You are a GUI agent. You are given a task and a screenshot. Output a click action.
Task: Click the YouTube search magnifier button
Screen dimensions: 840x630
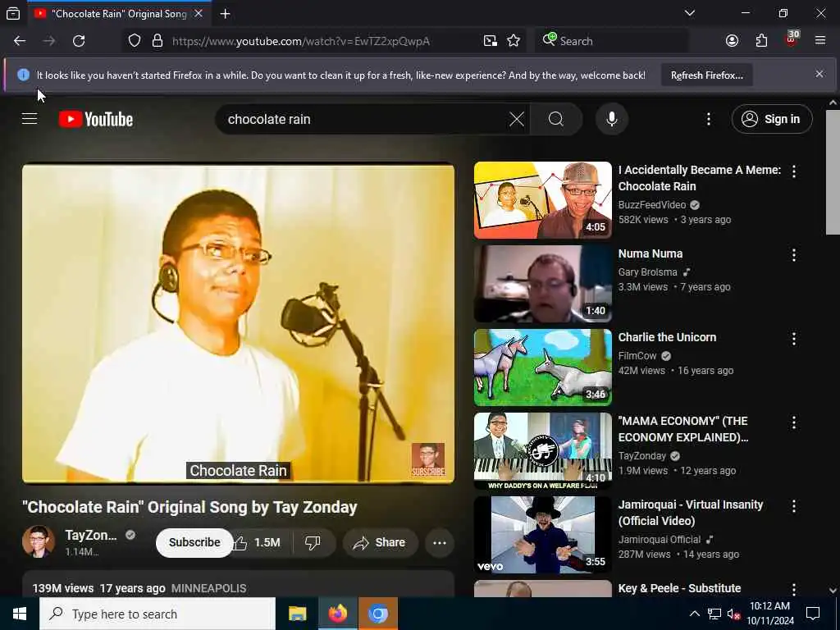click(x=556, y=119)
